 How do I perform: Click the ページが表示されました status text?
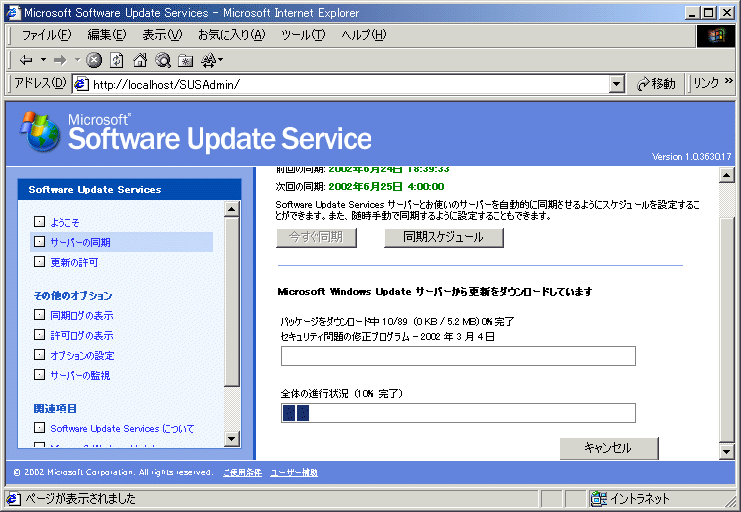[80, 498]
